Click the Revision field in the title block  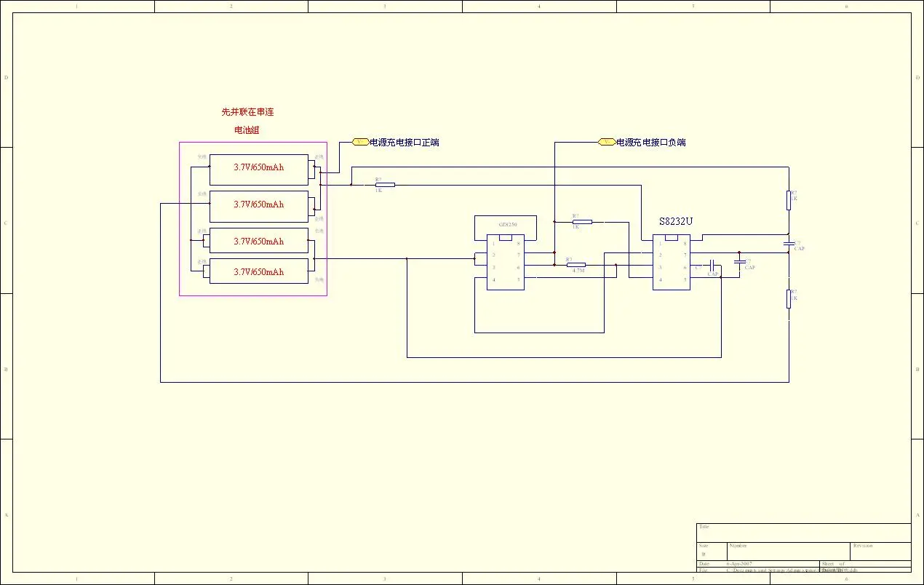pyautogui.click(x=880, y=552)
